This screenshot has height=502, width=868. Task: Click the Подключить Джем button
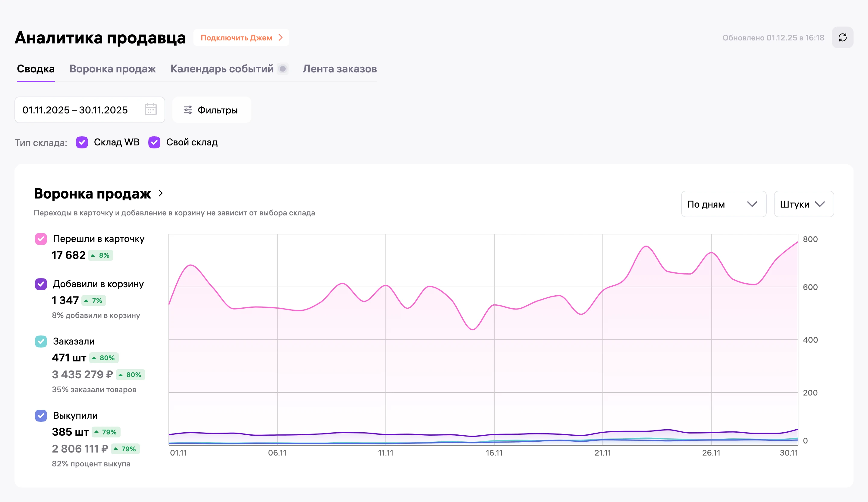coord(241,38)
